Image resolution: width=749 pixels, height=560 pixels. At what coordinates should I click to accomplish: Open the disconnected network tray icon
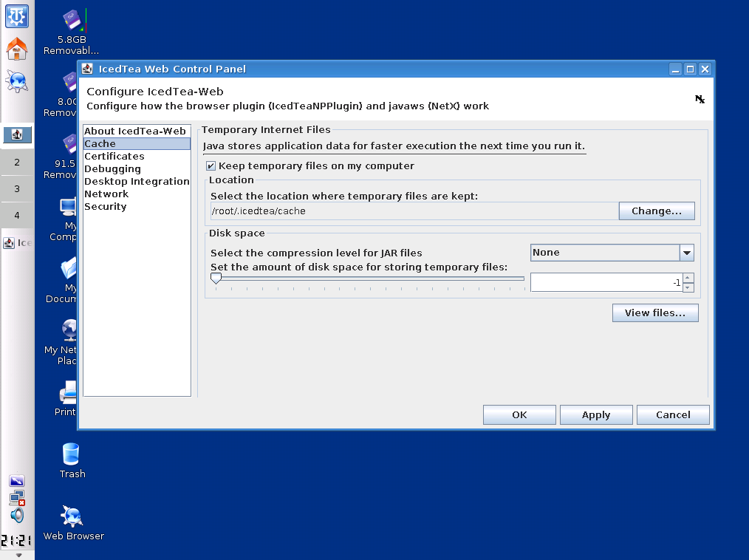(17, 498)
